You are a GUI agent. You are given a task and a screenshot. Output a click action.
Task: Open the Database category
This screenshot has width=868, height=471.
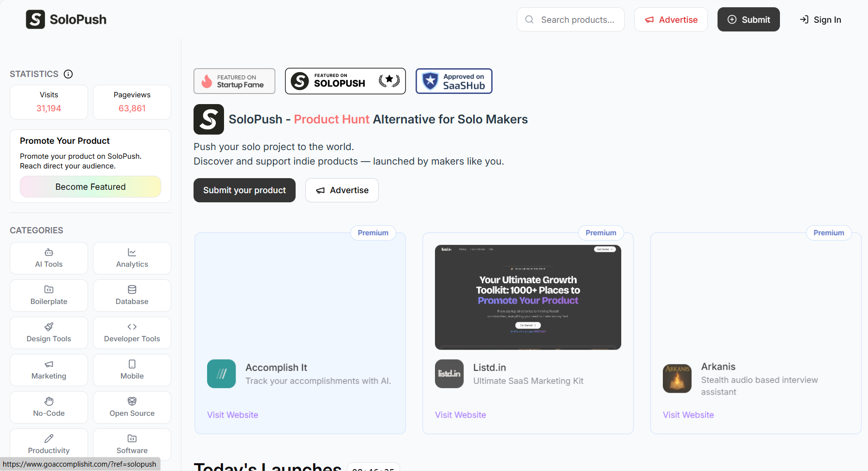pos(132,296)
